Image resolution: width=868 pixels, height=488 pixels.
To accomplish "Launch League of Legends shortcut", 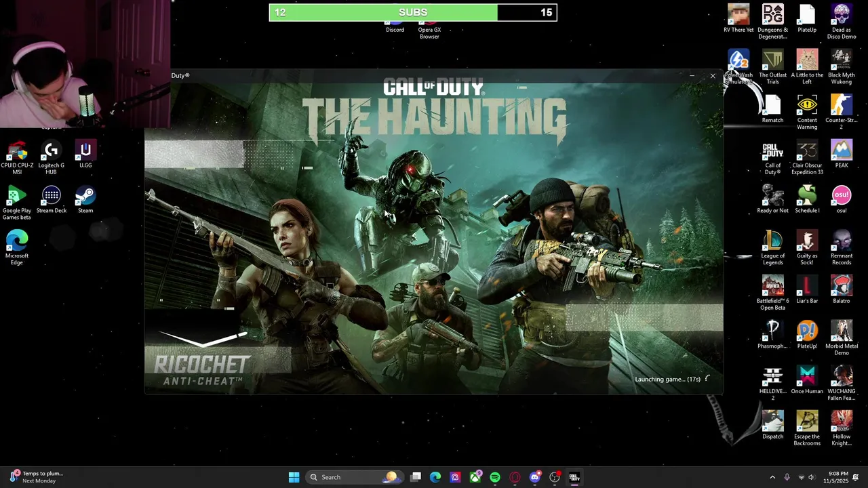I will (772, 247).
